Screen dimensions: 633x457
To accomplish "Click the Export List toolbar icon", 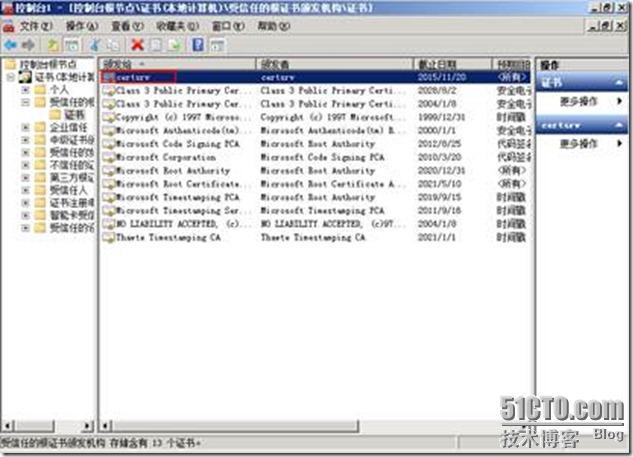I will pos(174,45).
